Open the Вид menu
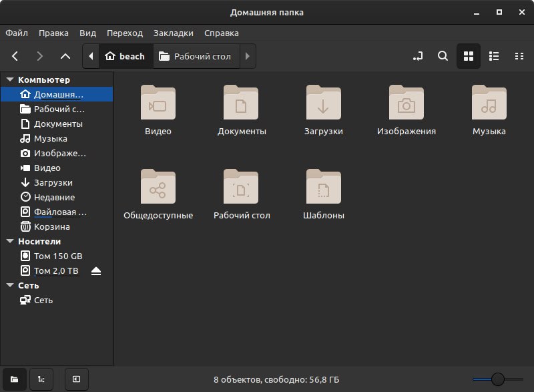The height and width of the screenshot is (392, 534). coord(87,33)
